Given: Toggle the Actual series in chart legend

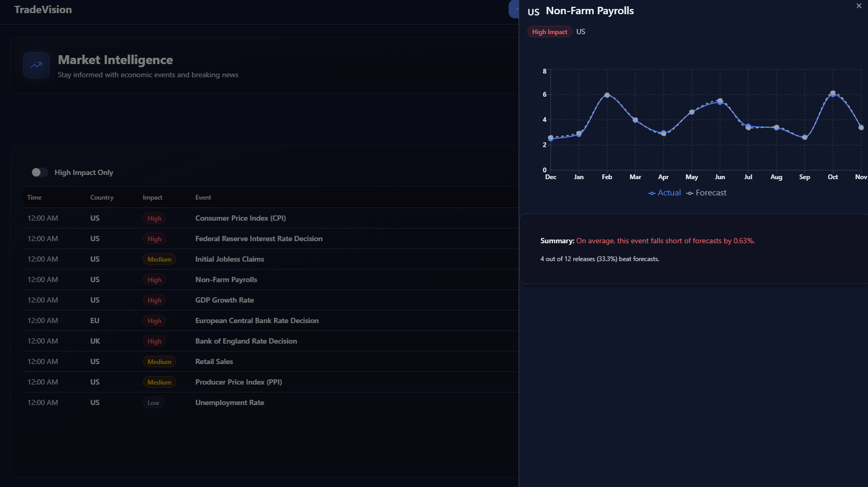Looking at the screenshot, I should click(x=664, y=193).
